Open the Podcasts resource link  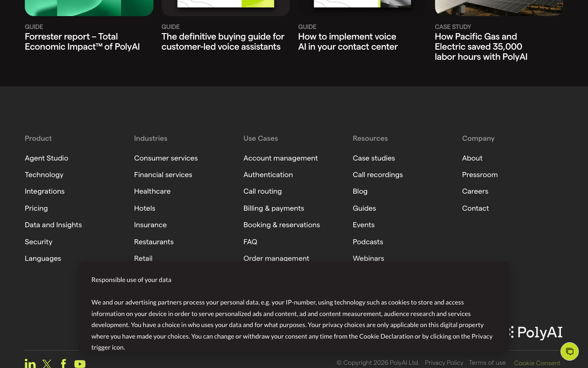coord(368,242)
